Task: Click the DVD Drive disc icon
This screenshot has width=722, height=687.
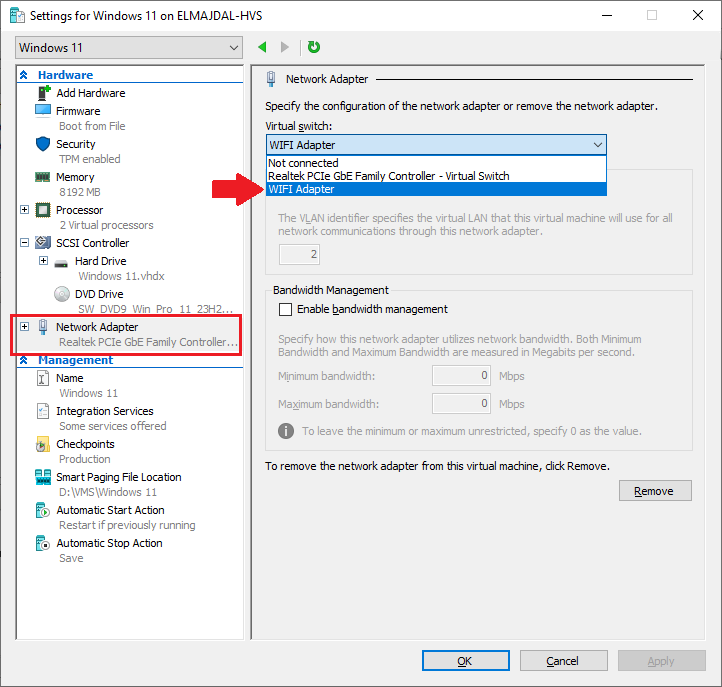Action: (x=62, y=294)
